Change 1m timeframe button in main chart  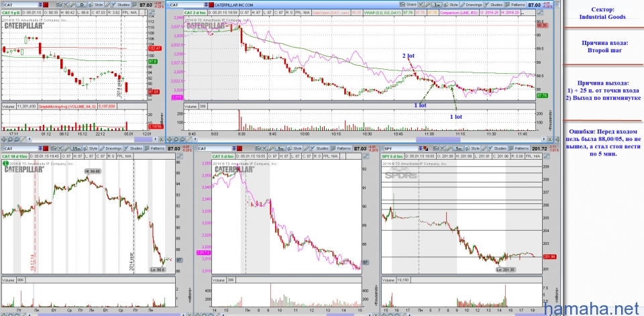[x=437, y=5]
